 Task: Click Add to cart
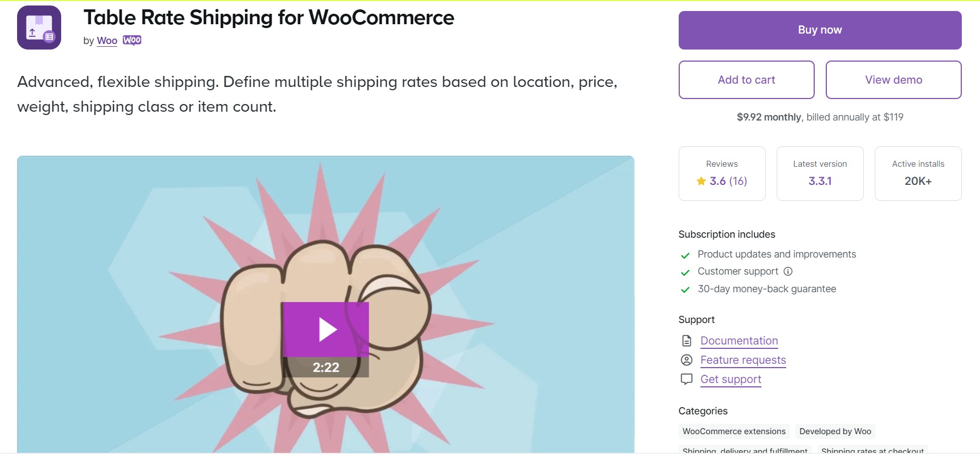pyautogui.click(x=746, y=80)
